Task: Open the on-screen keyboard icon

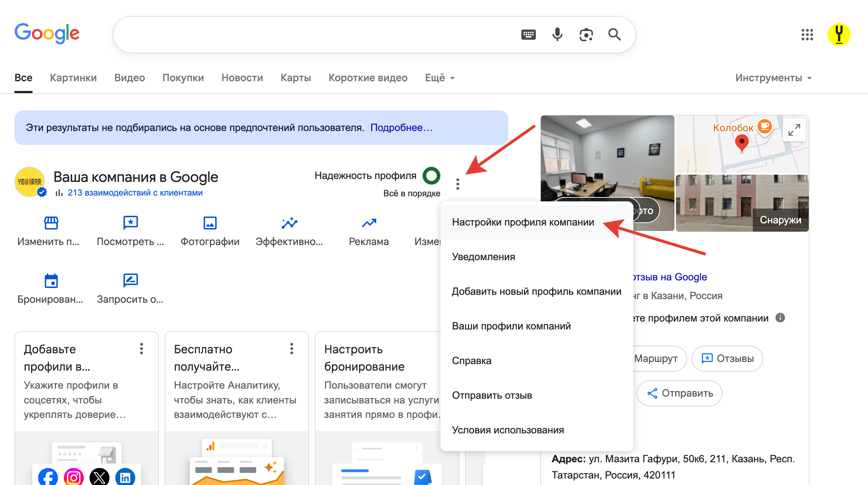Action: 529,35
